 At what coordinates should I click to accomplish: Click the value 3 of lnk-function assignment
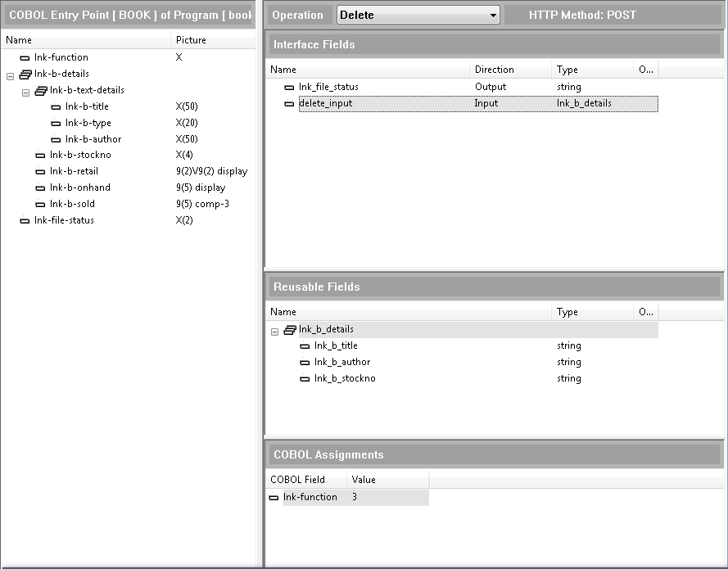[x=355, y=497]
